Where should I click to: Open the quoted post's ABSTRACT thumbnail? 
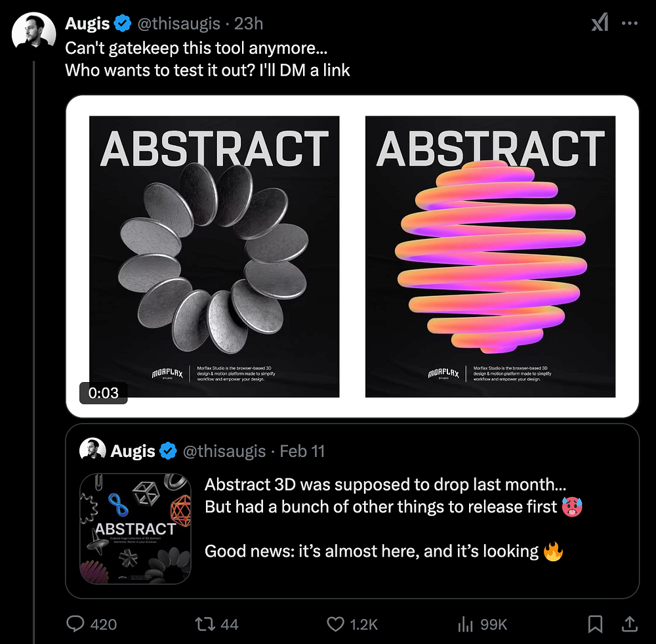(135, 528)
